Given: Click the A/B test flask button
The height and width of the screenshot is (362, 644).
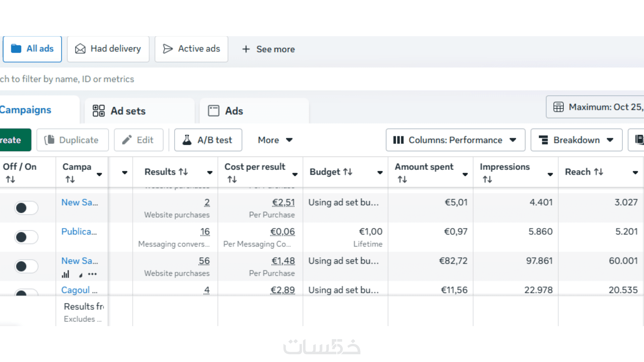Looking at the screenshot, I should [208, 140].
